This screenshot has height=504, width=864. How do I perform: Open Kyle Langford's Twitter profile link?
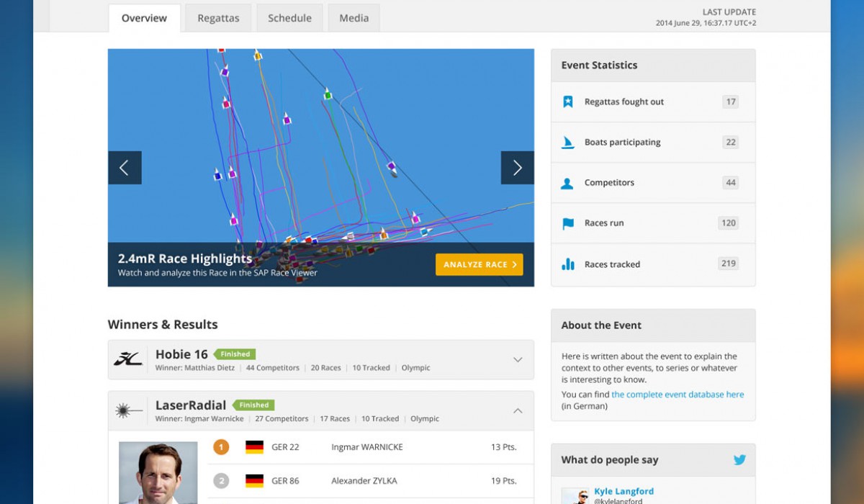624,492
